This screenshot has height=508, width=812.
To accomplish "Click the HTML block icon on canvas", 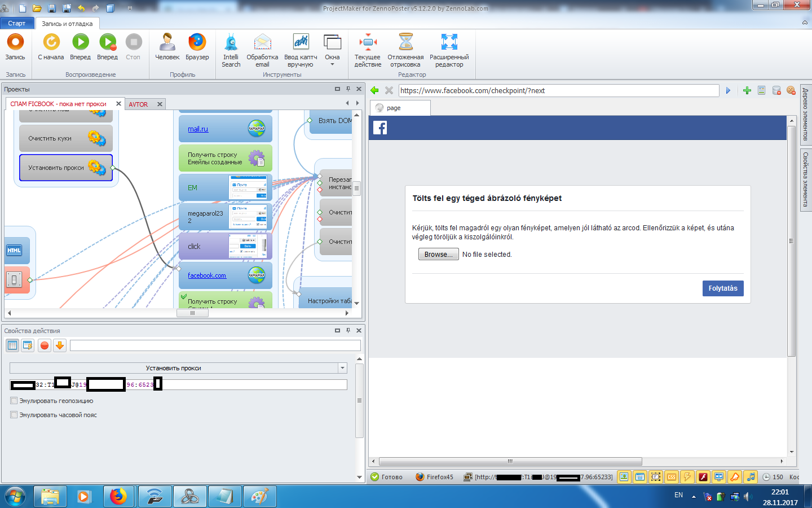I will click(x=14, y=251).
